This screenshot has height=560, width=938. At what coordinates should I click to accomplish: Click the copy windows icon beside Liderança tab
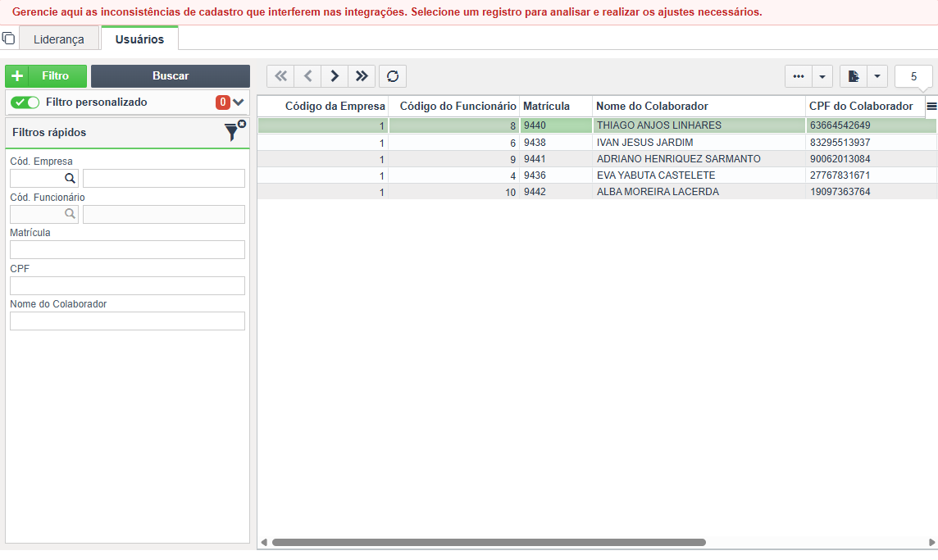click(8, 39)
